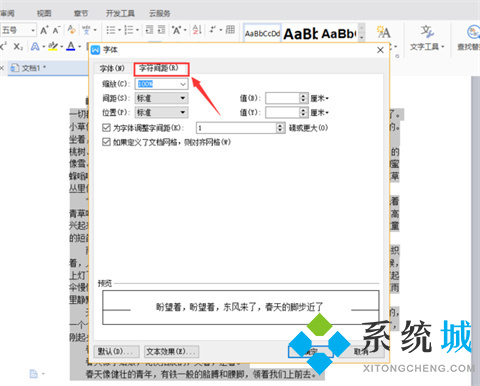
Task: Open the 视图 view ribbon tab
Action: [44, 14]
